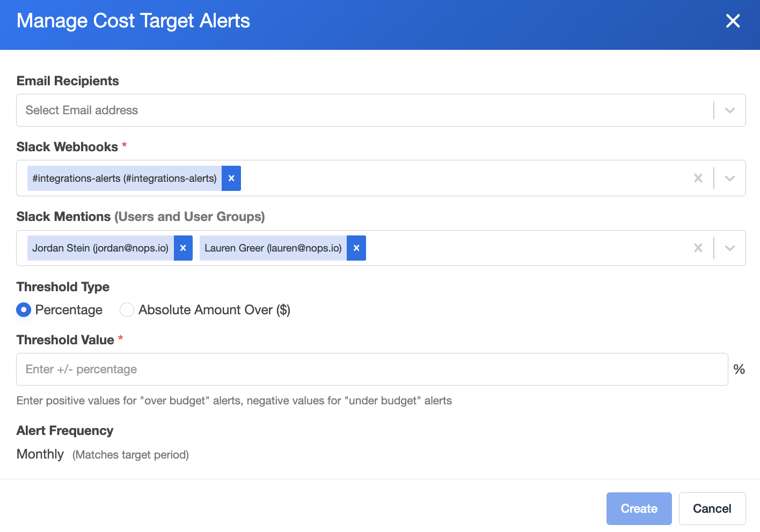Click the Lauren Greer mention tag
760x532 pixels.
273,248
